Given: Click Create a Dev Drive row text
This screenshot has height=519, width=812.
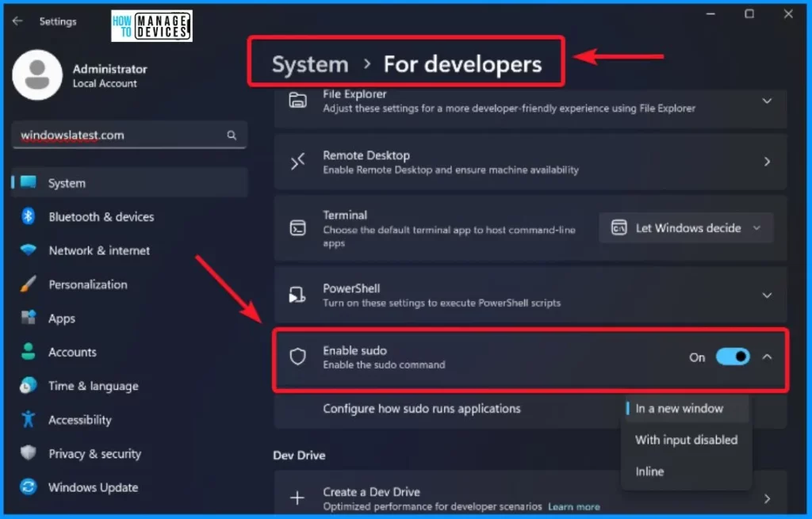Looking at the screenshot, I should (371, 491).
